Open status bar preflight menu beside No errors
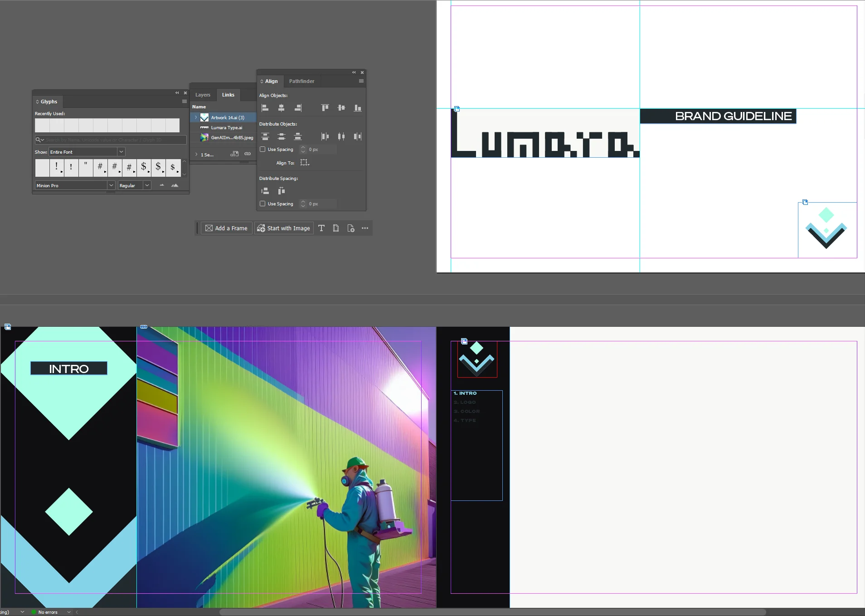 (x=69, y=612)
